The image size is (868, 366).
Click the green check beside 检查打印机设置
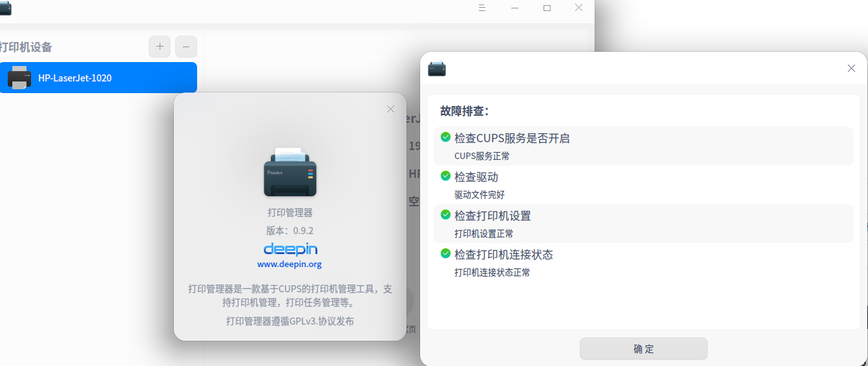point(445,215)
